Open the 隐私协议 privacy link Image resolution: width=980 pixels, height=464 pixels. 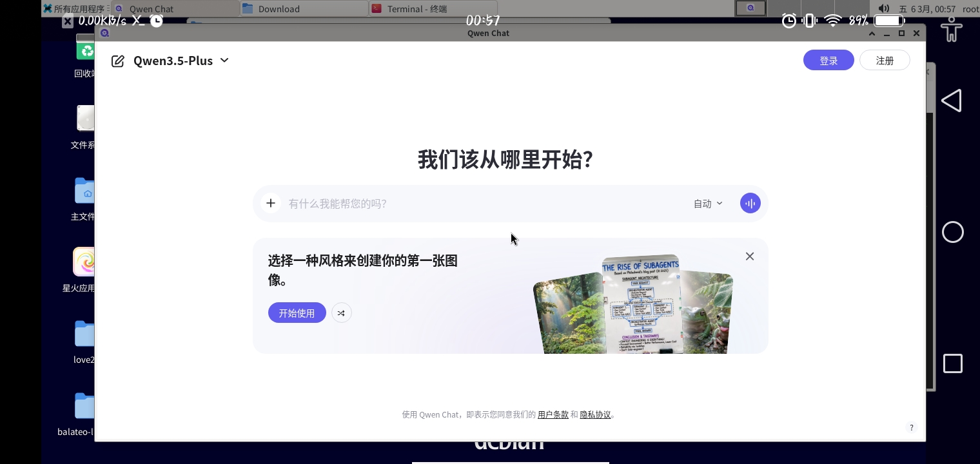(x=595, y=414)
